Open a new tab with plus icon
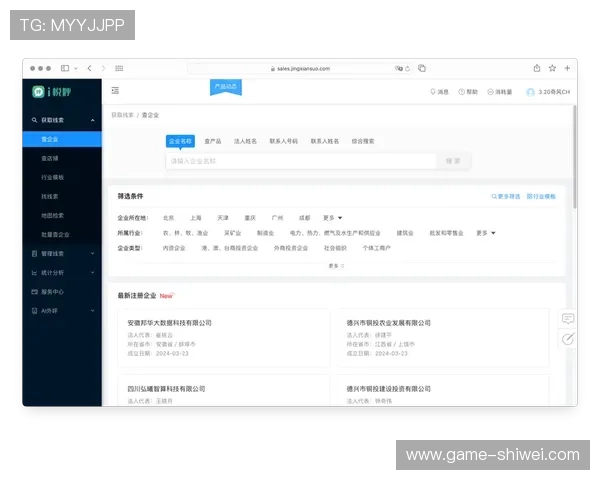600x480 pixels. (x=567, y=68)
